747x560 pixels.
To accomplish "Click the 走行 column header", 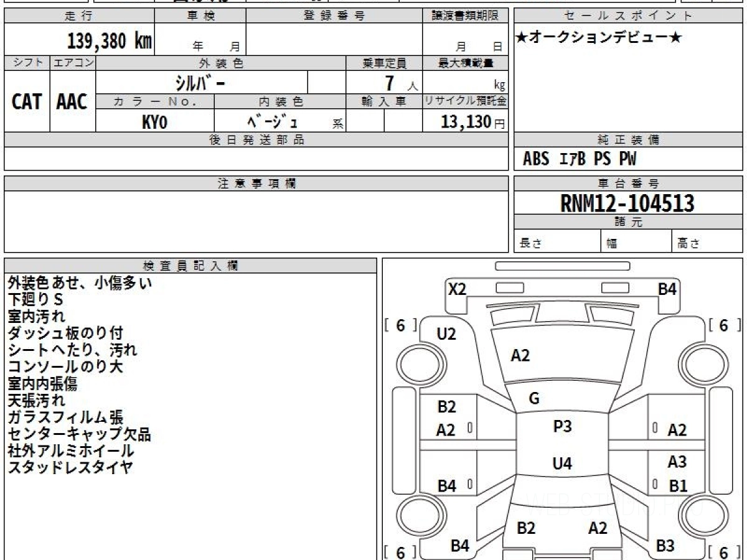I will coord(79,16).
